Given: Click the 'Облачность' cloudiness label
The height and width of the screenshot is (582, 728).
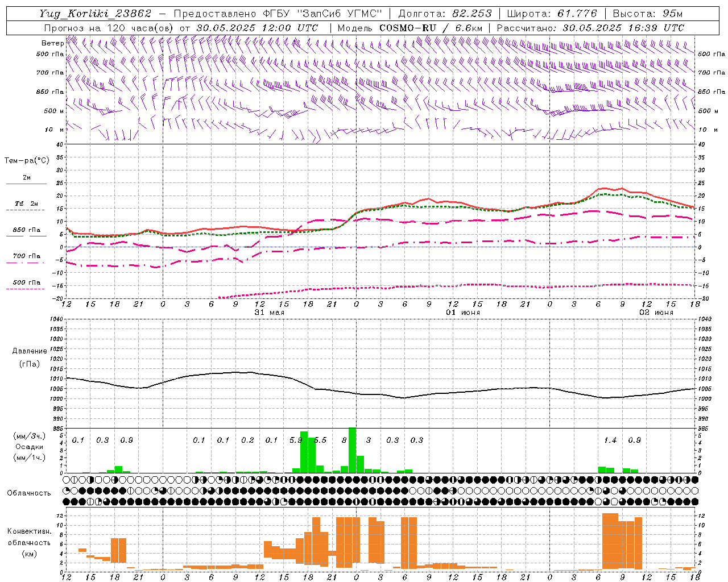Looking at the screenshot, I should coord(29,493).
